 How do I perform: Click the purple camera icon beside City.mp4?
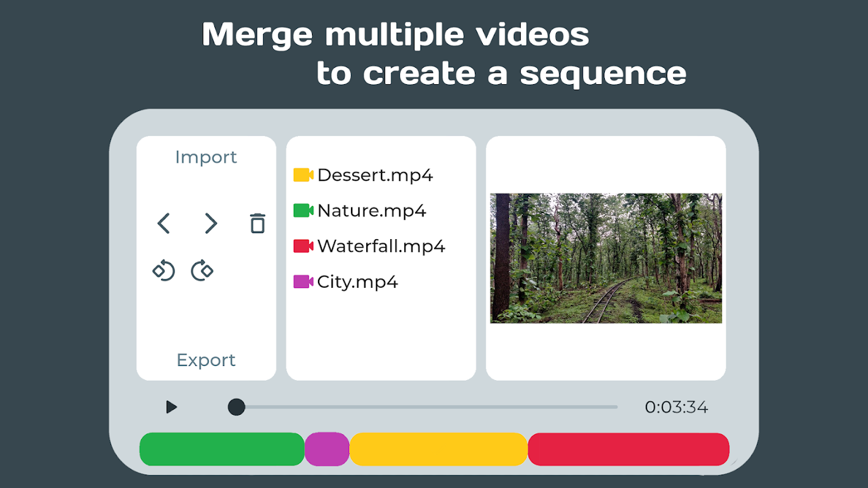click(303, 281)
